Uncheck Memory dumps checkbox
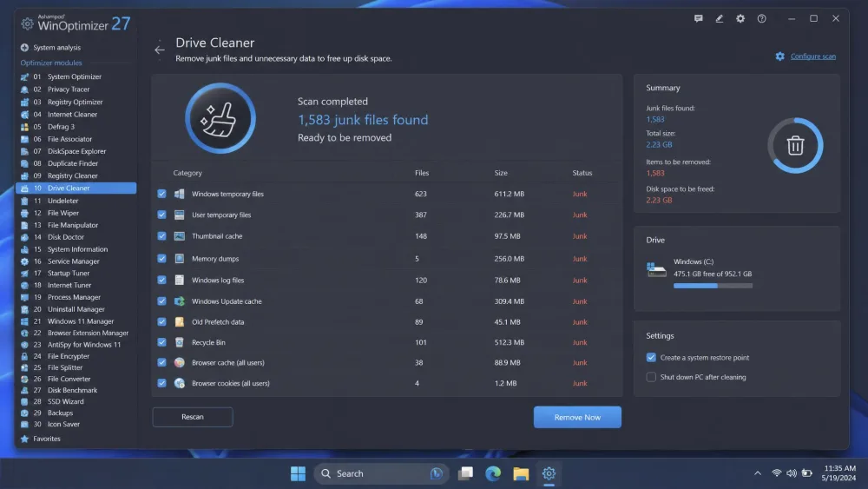Viewport: 868px width, 489px height. (161, 259)
